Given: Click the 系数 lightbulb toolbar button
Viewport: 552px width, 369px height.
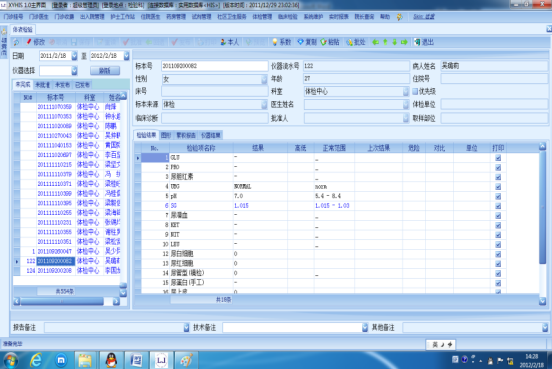Looking at the screenshot, I should (282, 42).
